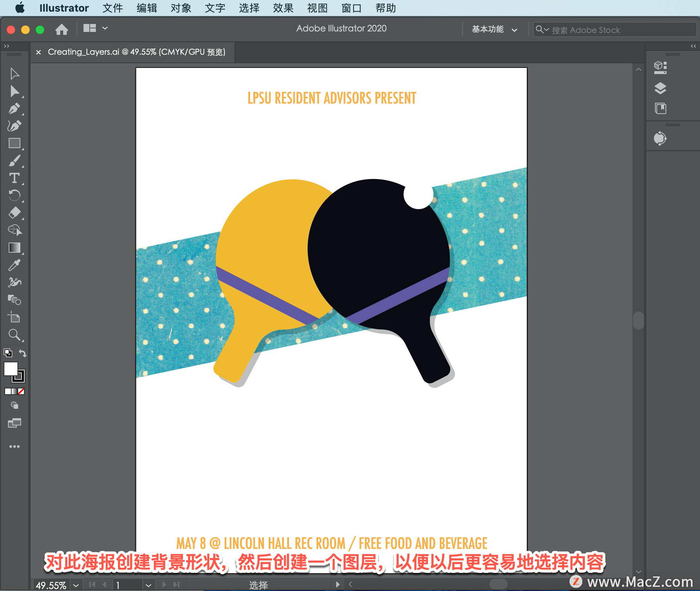The width and height of the screenshot is (700, 591).
Task: Set fill to None
Action: click(x=21, y=391)
